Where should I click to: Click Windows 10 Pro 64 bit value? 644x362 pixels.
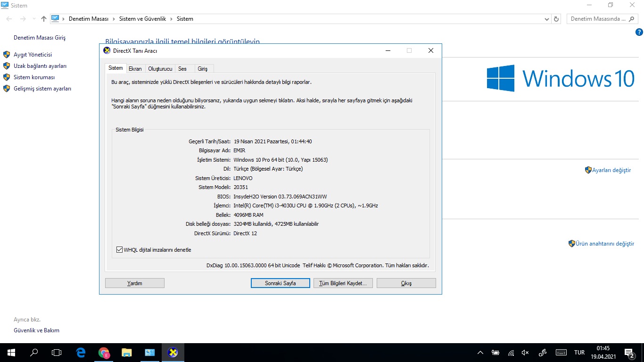[281, 160]
